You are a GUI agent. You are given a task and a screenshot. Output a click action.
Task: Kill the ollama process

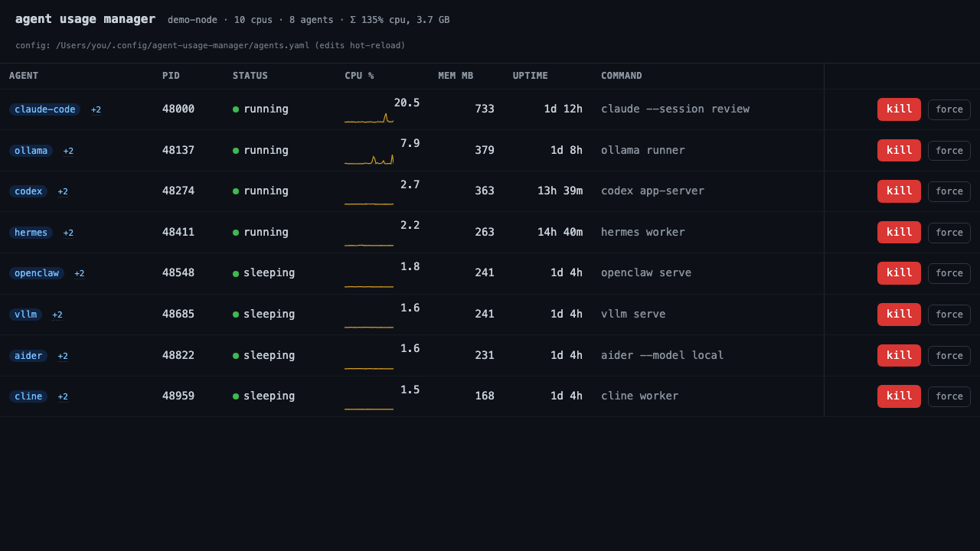point(899,151)
